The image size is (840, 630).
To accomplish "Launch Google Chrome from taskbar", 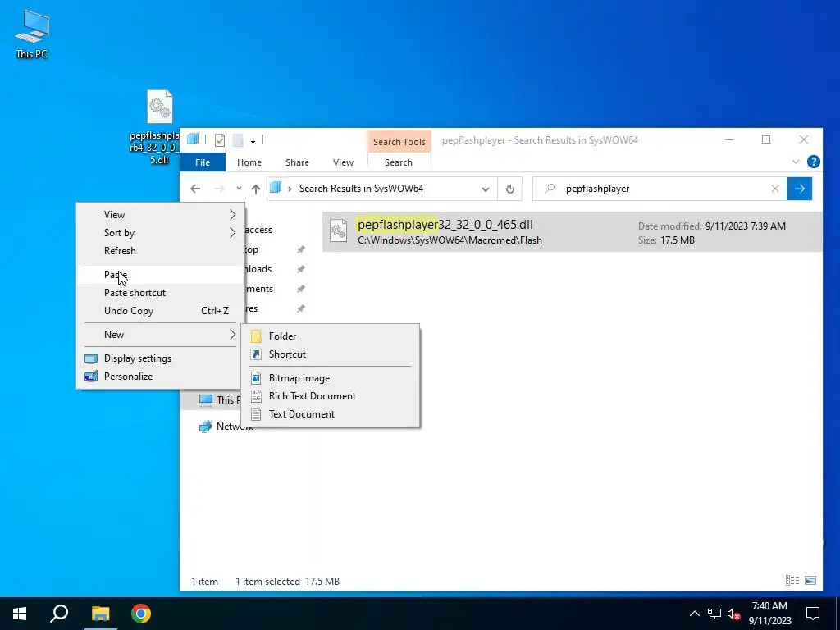I will click(141, 614).
